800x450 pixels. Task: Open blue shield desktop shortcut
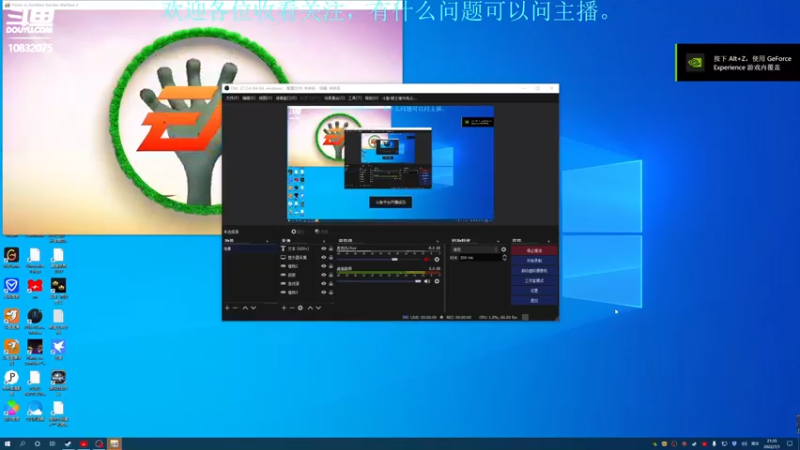pos(11,285)
